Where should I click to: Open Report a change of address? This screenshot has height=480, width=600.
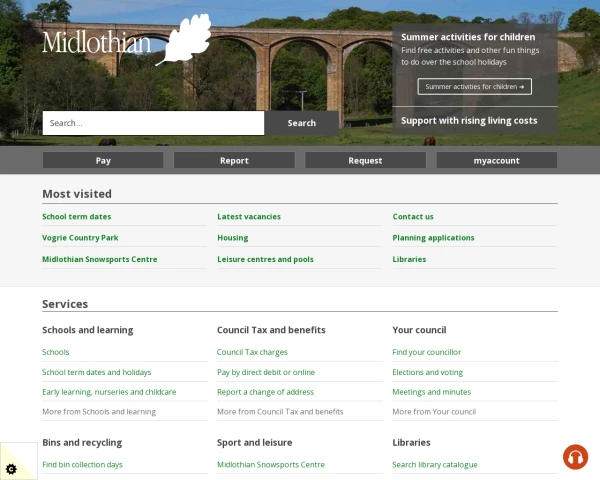[x=266, y=392]
